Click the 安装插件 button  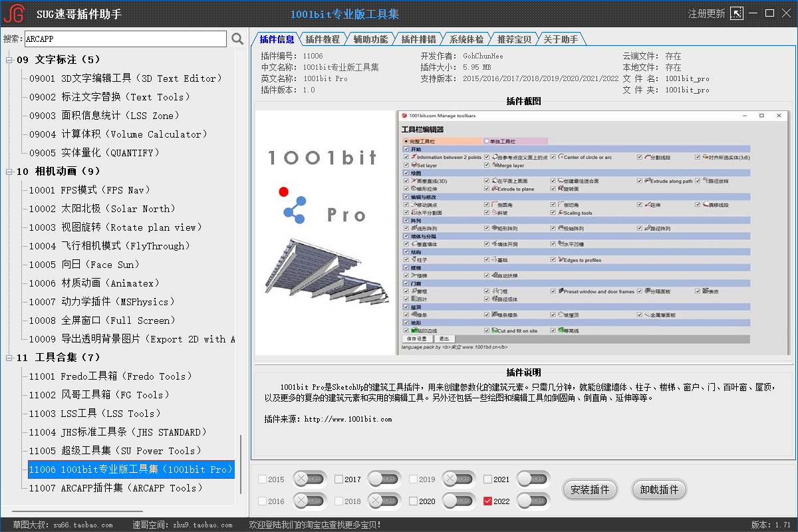pyautogui.click(x=590, y=490)
